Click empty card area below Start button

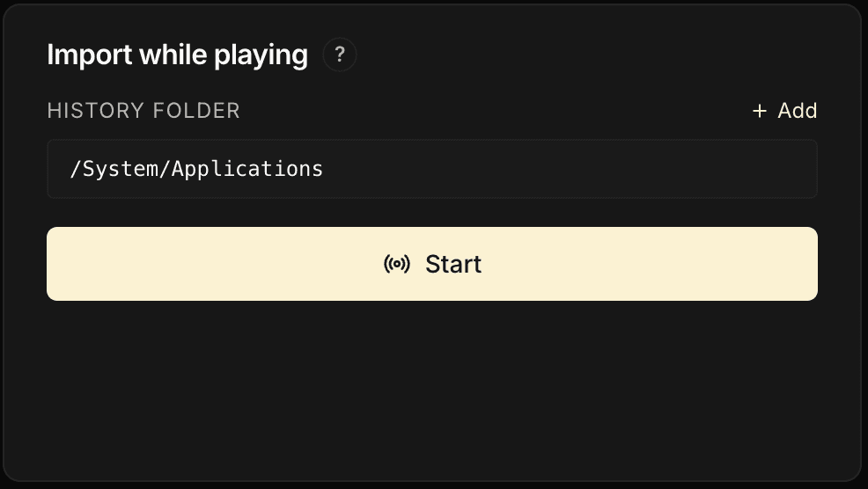(432, 387)
